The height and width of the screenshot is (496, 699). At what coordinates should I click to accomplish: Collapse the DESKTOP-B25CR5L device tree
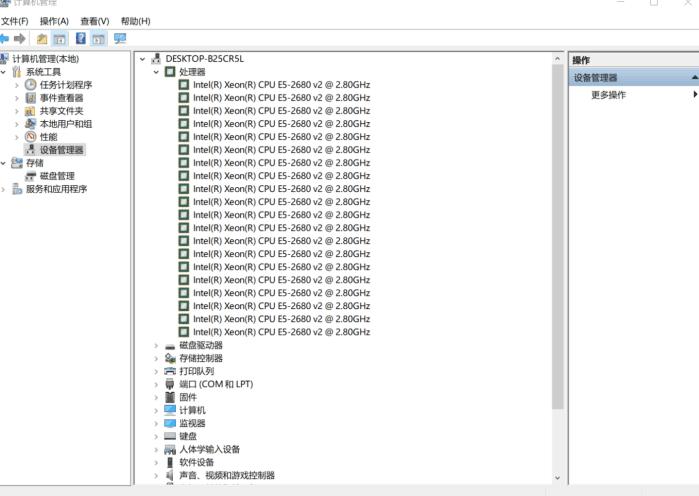point(143,59)
